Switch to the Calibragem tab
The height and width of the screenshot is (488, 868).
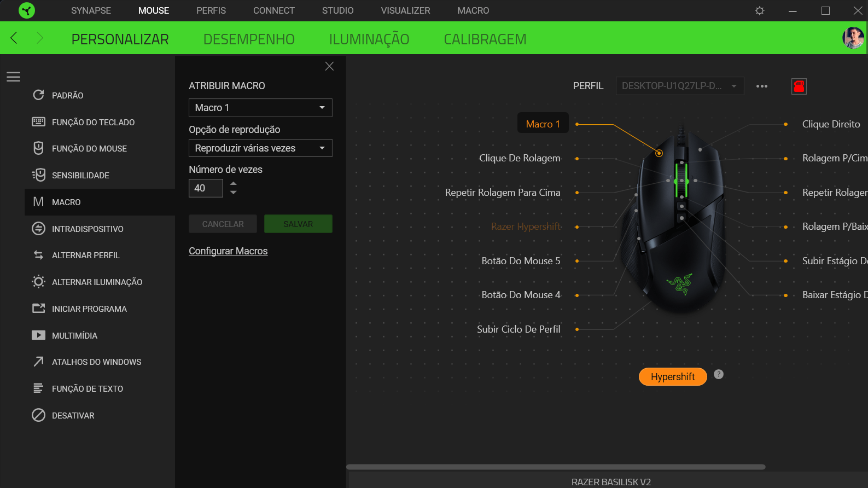coord(485,39)
